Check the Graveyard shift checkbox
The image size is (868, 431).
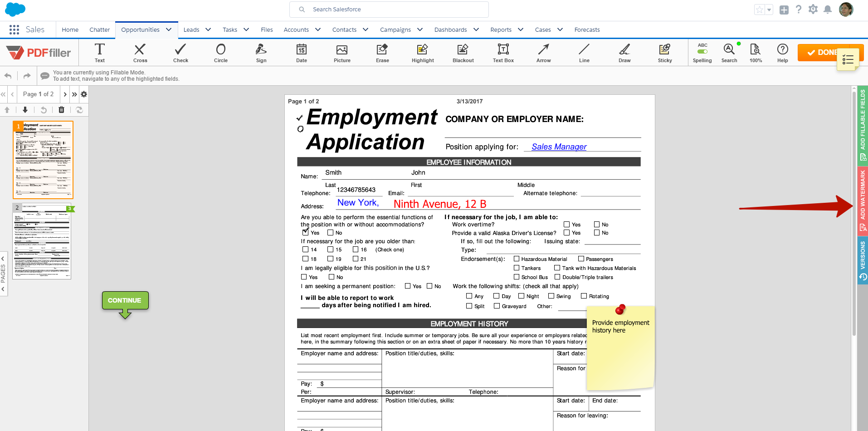tap(497, 306)
